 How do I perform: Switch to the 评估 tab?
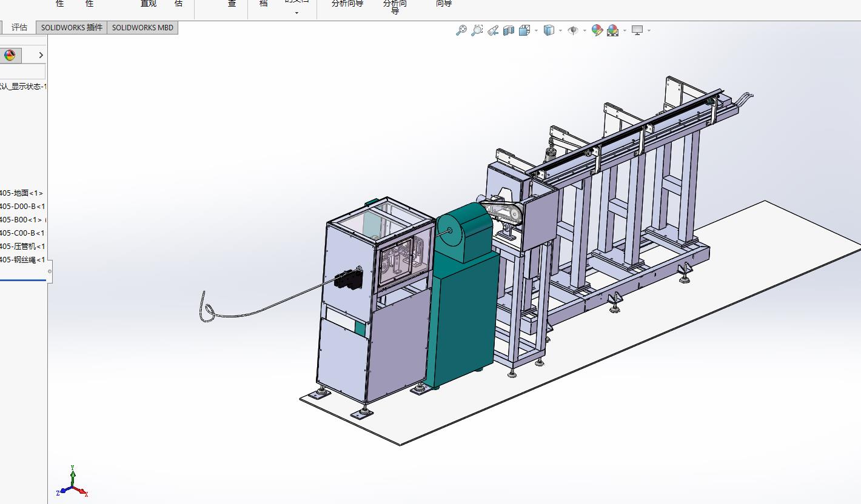point(19,27)
